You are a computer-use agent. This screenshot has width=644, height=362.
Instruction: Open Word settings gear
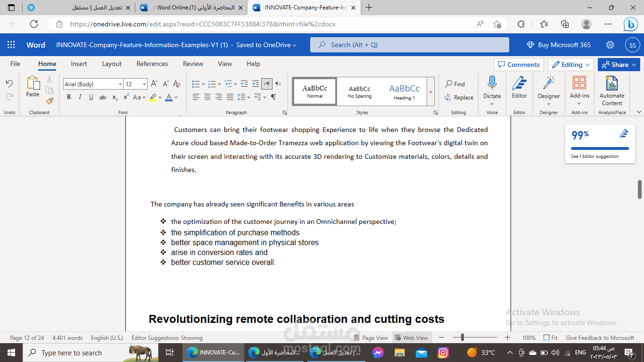[610, 45]
